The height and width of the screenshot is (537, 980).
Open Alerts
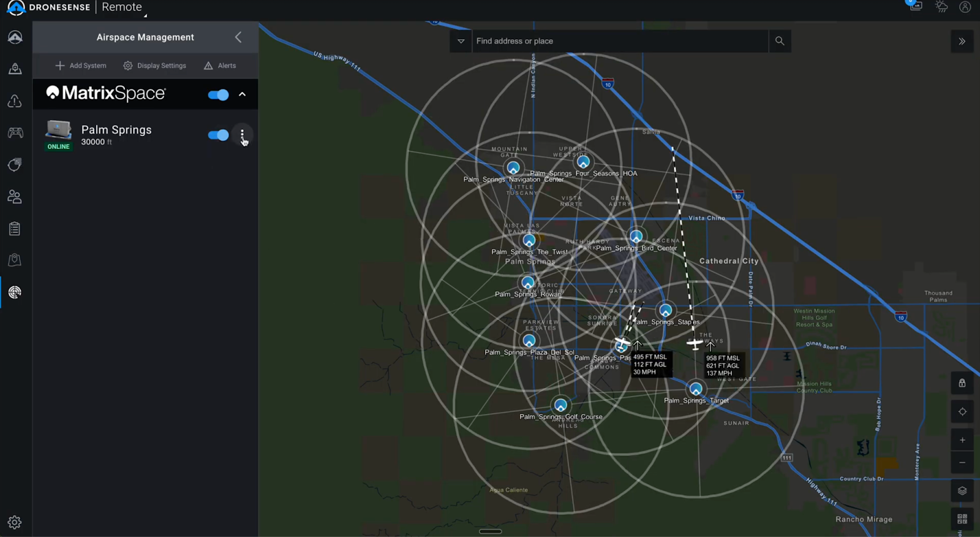pyautogui.click(x=220, y=66)
